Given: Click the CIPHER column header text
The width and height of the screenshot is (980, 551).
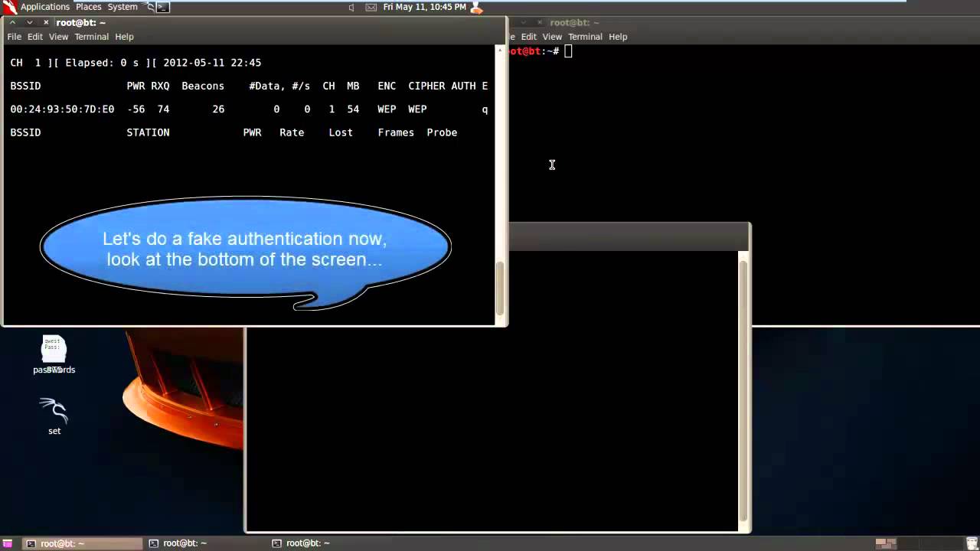Looking at the screenshot, I should coord(426,86).
